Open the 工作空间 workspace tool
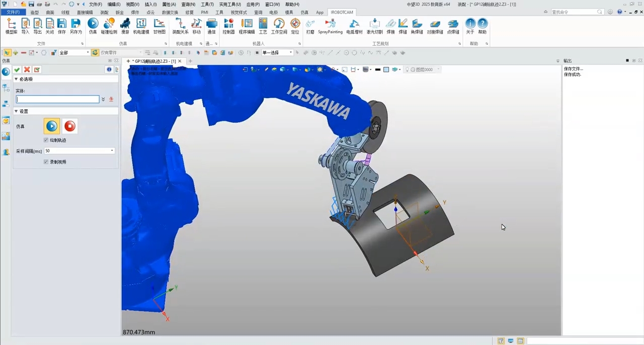This screenshot has height=345, width=644. coord(279,26)
